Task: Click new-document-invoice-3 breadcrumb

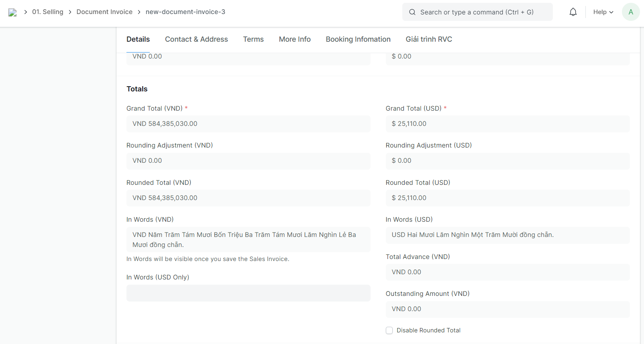Action: pos(185,12)
